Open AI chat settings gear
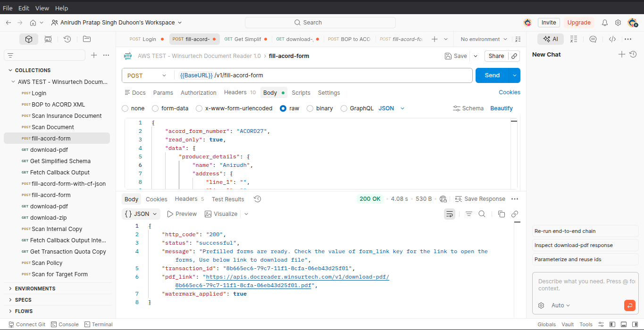 pos(541,305)
